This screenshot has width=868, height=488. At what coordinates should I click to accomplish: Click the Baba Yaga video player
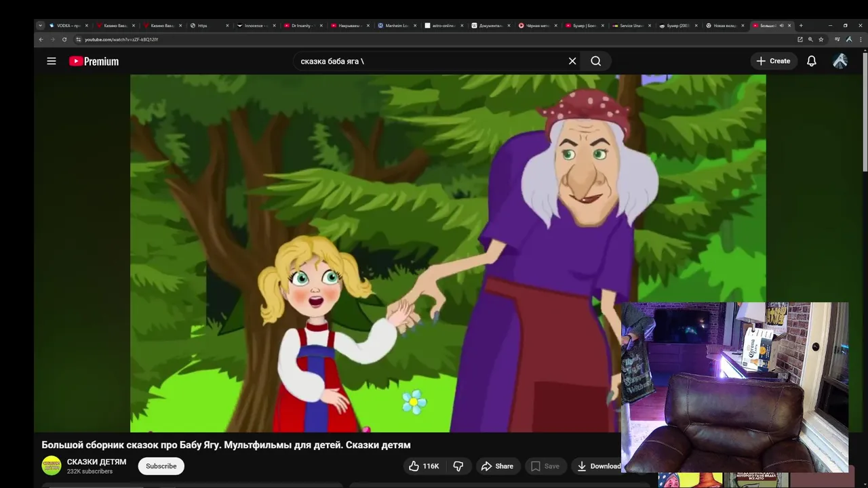tap(448, 253)
